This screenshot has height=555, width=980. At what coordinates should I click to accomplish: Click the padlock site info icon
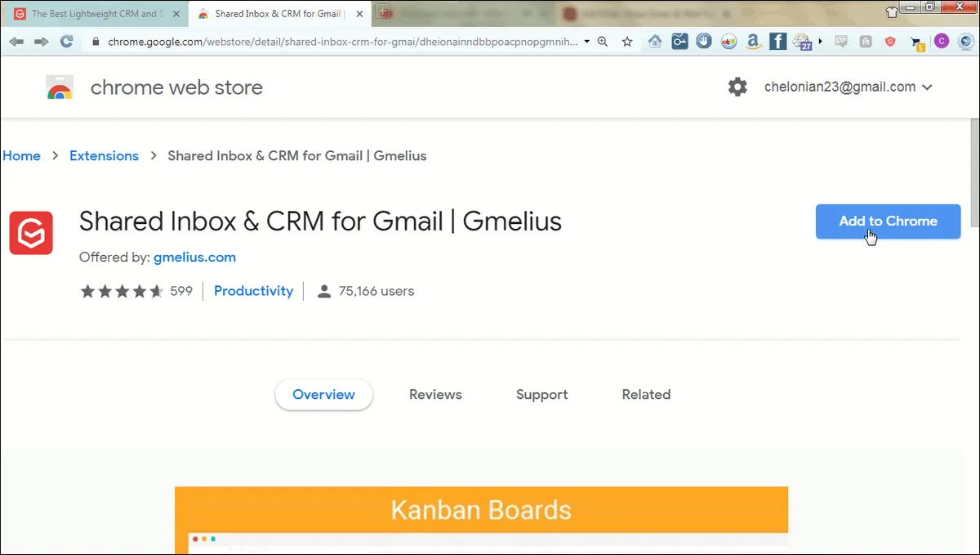pyautogui.click(x=96, y=42)
